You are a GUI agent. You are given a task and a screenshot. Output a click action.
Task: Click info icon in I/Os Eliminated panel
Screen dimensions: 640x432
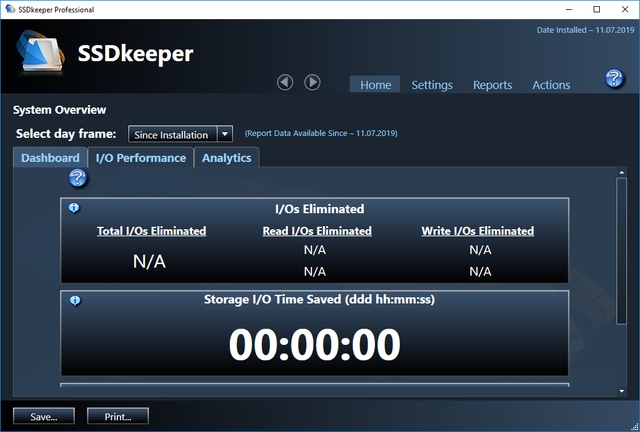click(x=74, y=208)
